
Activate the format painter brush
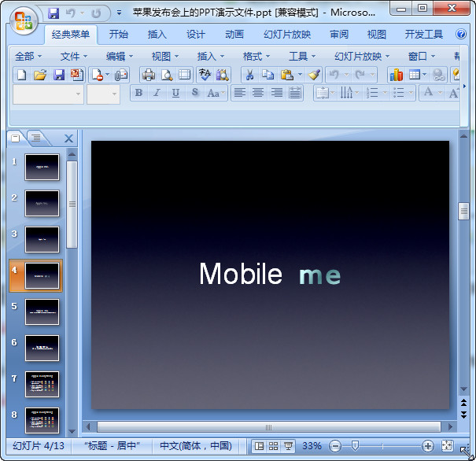(x=314, y=75)
